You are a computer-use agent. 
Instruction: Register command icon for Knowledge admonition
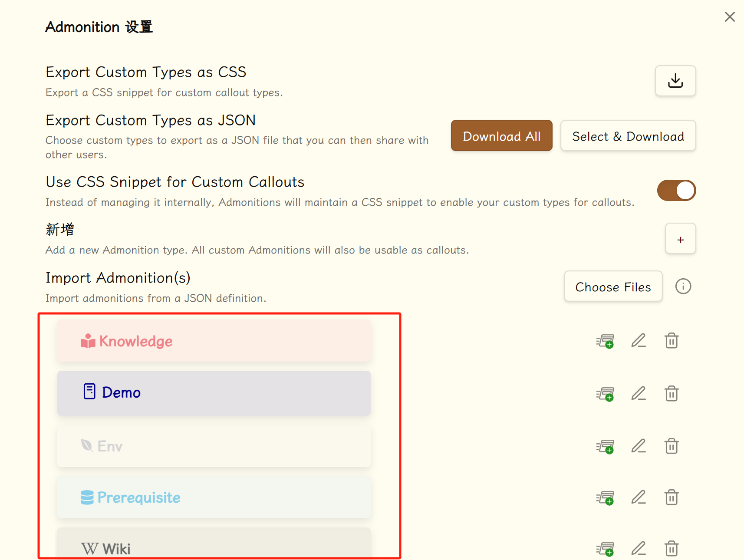[x=605, y=341]
